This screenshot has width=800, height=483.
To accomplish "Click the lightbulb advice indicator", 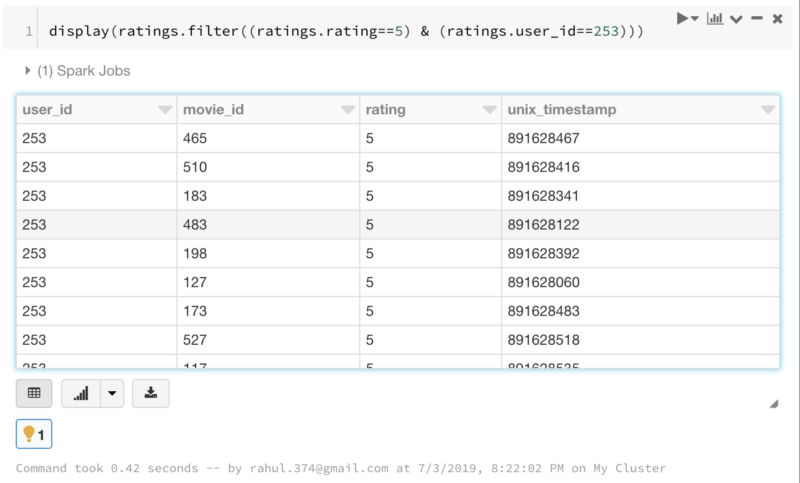I will [34, 434].
